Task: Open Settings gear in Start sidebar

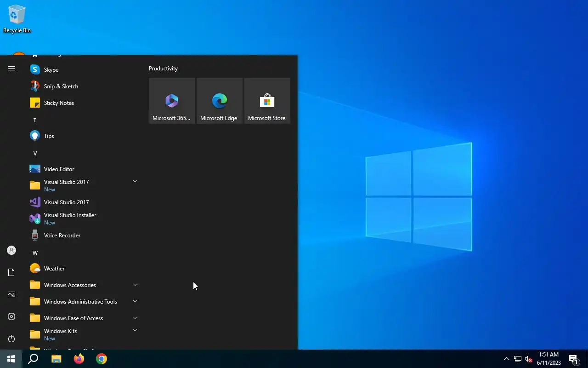Action: coord(11,316)
